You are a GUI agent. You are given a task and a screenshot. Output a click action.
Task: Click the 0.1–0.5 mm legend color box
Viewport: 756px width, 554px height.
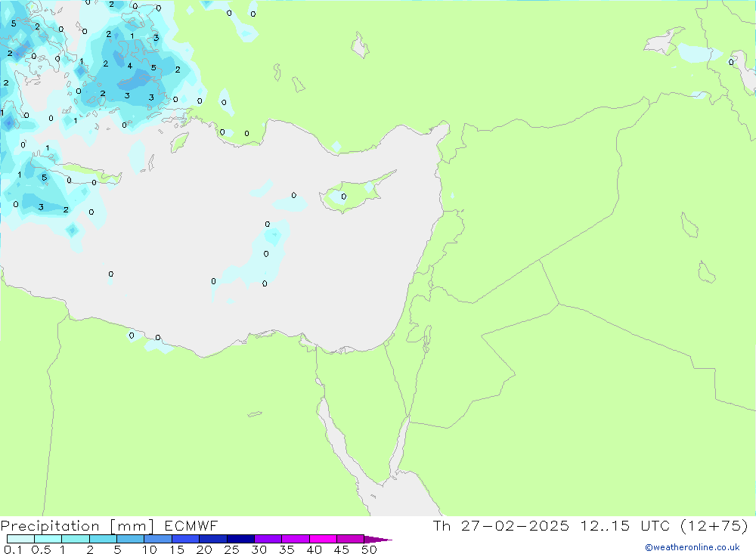[20, 539]
